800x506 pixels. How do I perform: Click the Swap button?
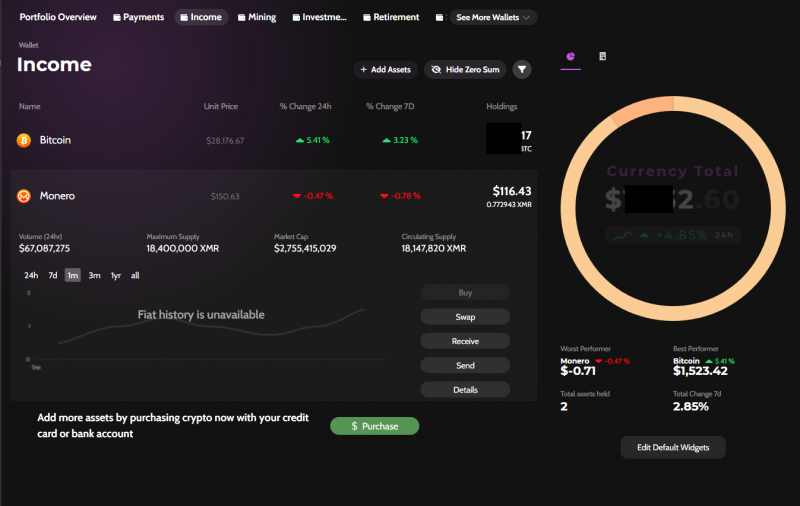(x=465, y=317)
